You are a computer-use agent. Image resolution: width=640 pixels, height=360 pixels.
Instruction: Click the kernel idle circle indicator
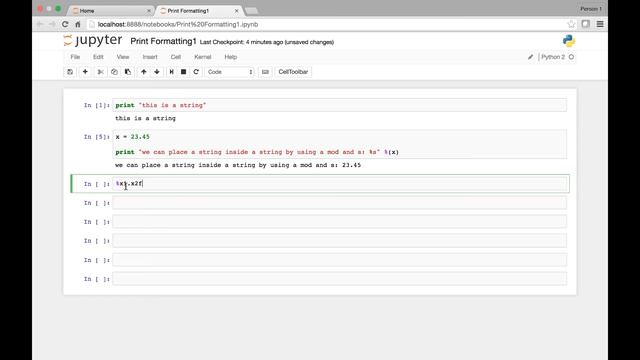(571, 57)
